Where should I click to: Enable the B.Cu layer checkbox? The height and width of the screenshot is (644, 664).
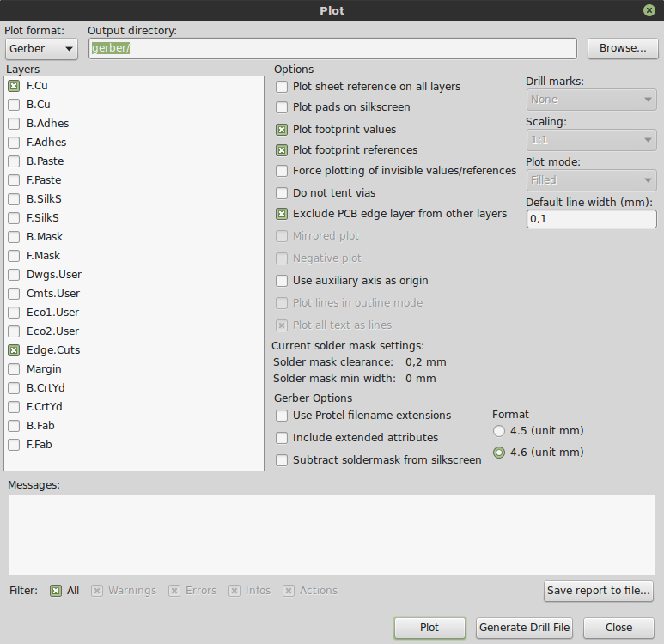[14, 105]
